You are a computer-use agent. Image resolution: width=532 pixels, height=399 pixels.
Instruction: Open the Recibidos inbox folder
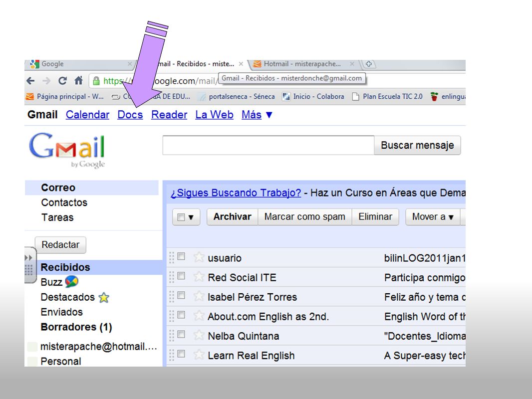coord(65,267)
